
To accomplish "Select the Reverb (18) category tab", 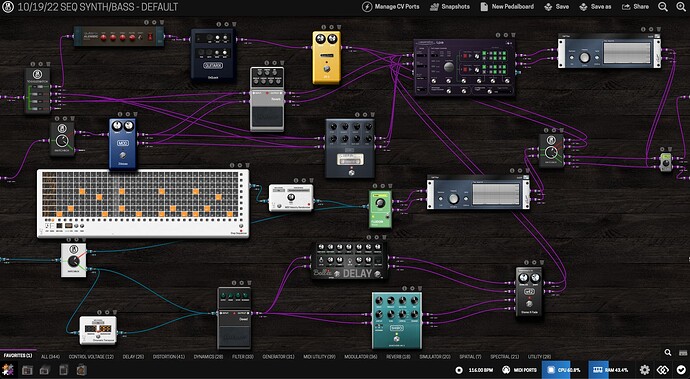I will tap(398, 357).
